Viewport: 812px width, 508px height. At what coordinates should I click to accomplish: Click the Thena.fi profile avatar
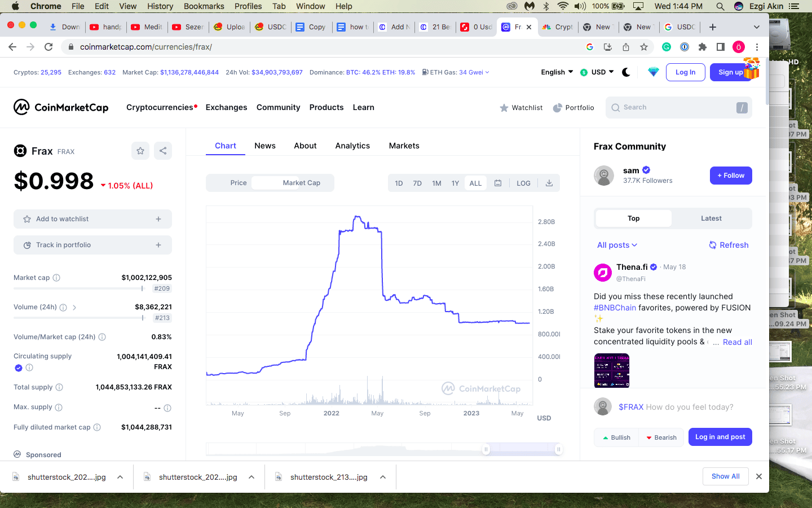603,273
